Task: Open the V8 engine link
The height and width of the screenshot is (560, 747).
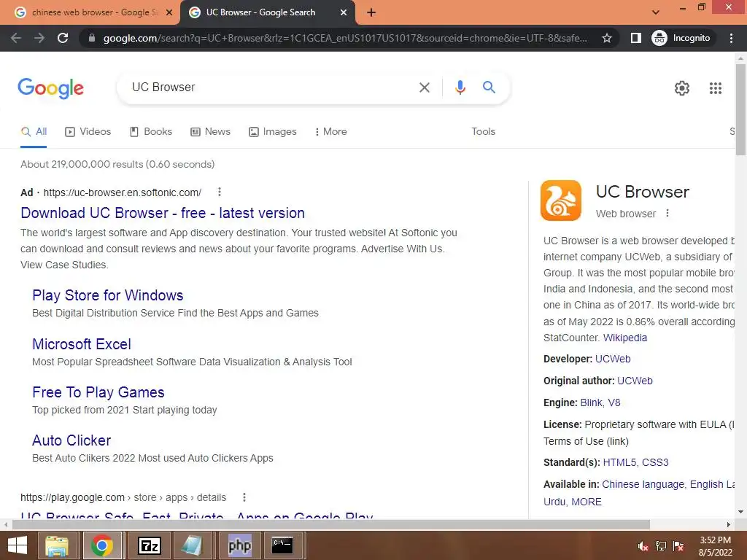Action: coord(614,402)
